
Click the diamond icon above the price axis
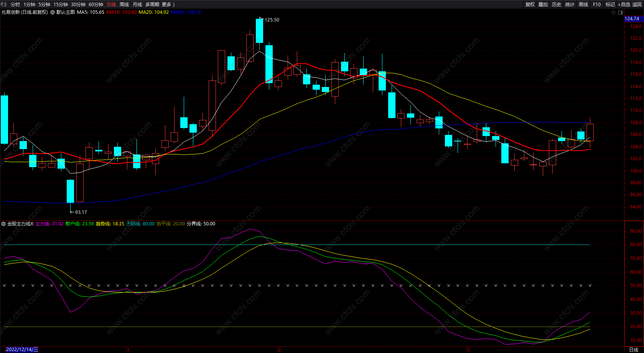[613, 12]
